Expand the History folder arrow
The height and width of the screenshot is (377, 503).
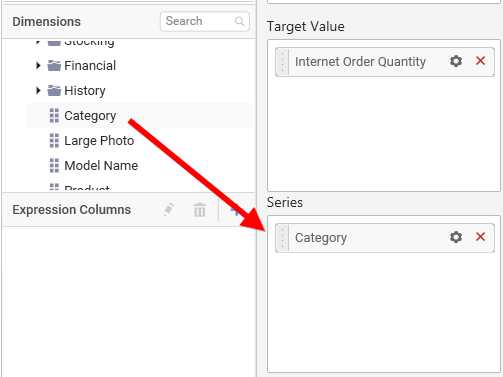pos(38,90)
